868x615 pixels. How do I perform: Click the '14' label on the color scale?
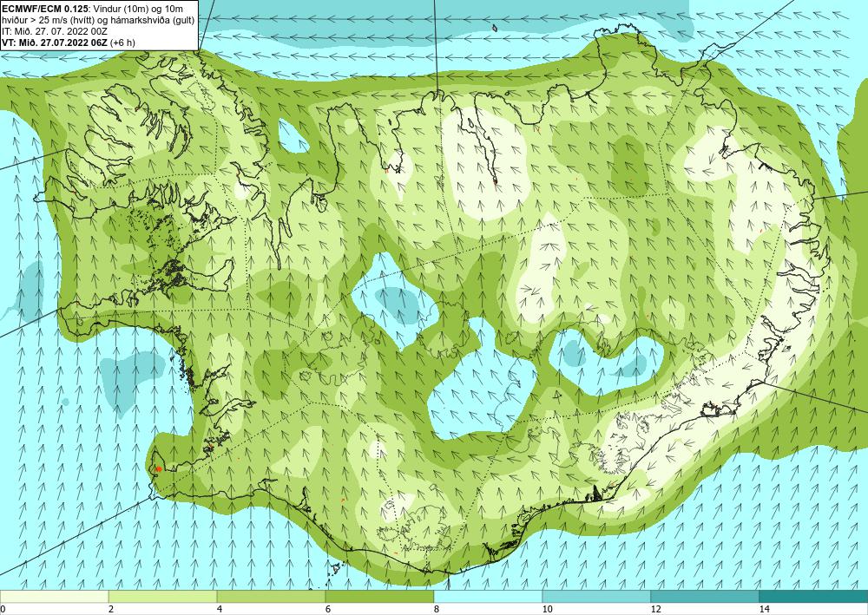click(x=765, y=609)
